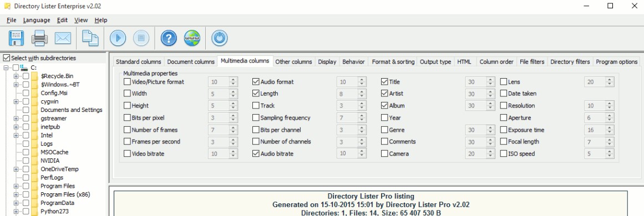Click the Email envelope icon
The height and width of the screenshot is (216, 644).
pyautogui.click(x=63, y=38)
